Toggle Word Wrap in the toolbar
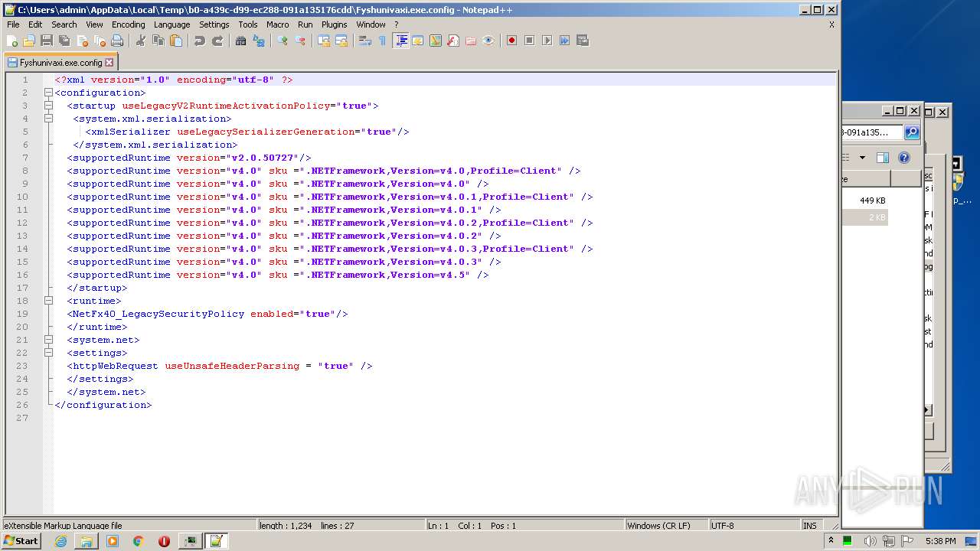This screenshot has width=980, height=551. pyautogui.click(x=365, y=41)
